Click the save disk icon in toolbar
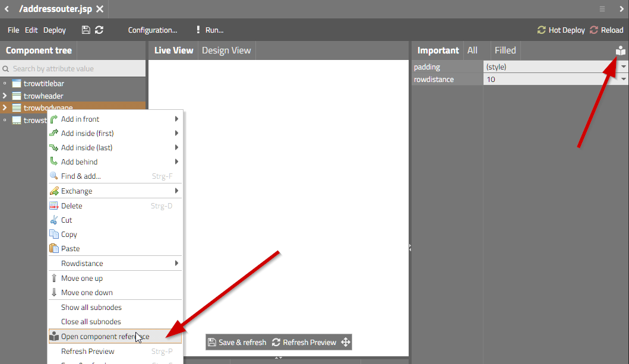 86,30
